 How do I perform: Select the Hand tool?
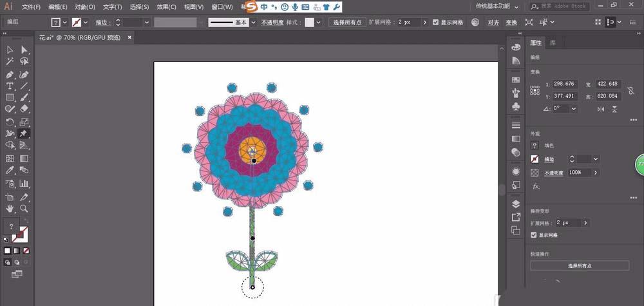10,209
